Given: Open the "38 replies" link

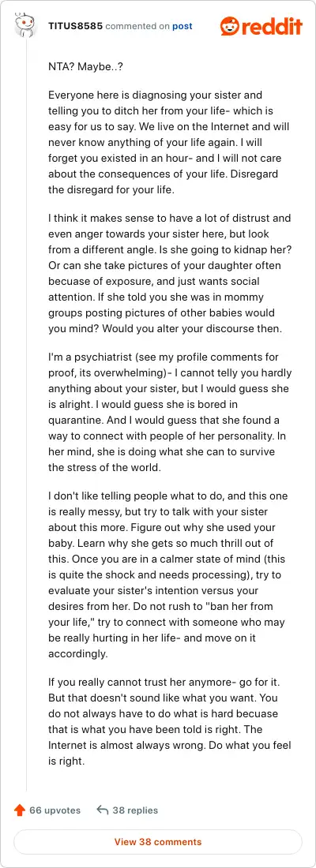Looking at the screenshot, I should (135, 810).
